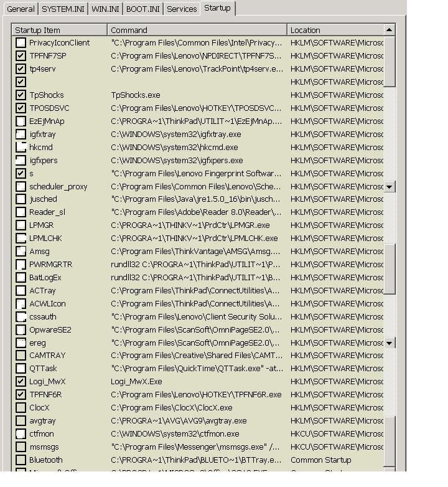
Task: Click the Common Startup location cell
Action: [x=321, y=460]
